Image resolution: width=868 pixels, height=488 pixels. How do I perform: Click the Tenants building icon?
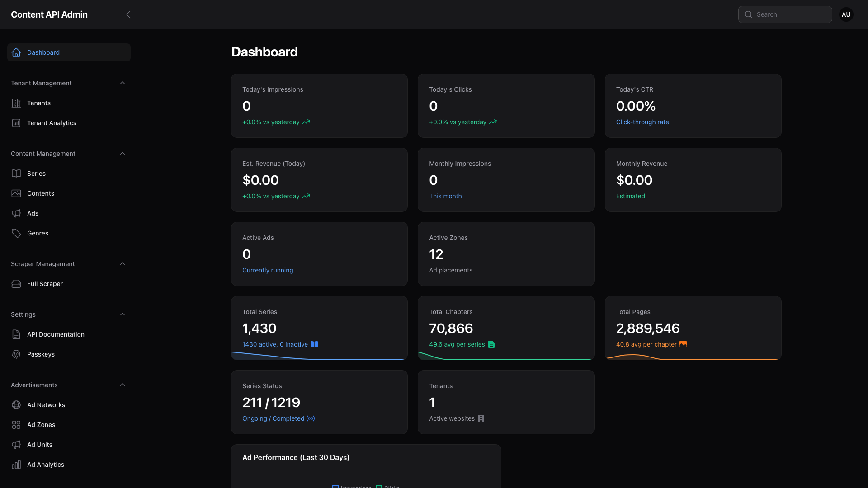tap(16, 103)
